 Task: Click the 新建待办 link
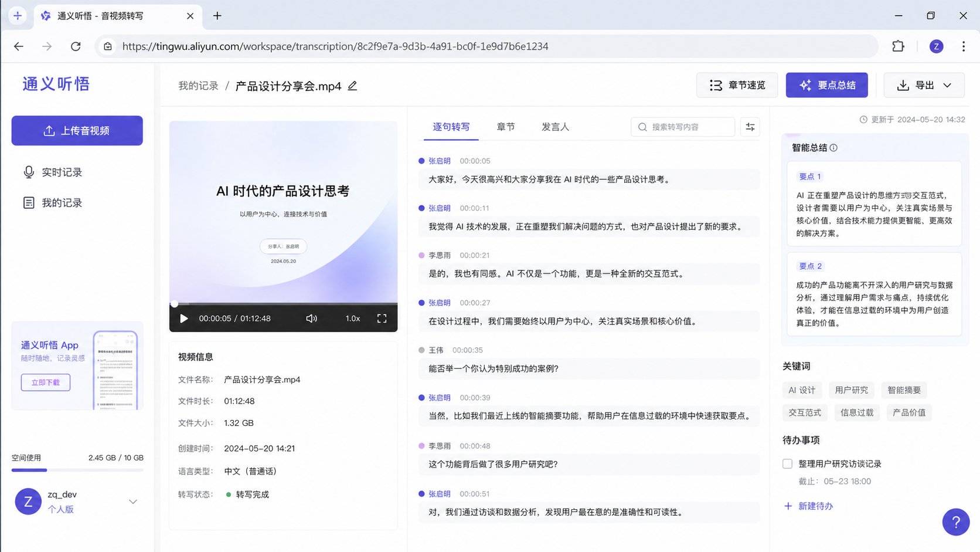tap(808, 506)
